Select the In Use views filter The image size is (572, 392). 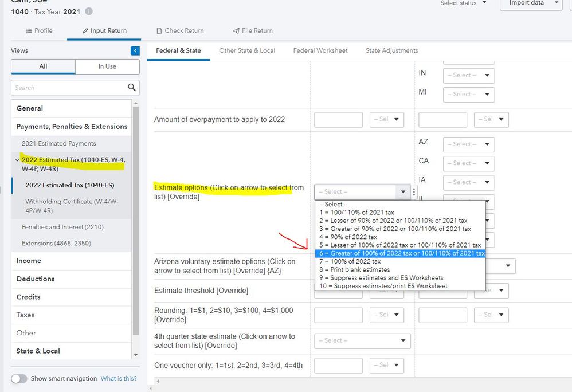(107, 66)
